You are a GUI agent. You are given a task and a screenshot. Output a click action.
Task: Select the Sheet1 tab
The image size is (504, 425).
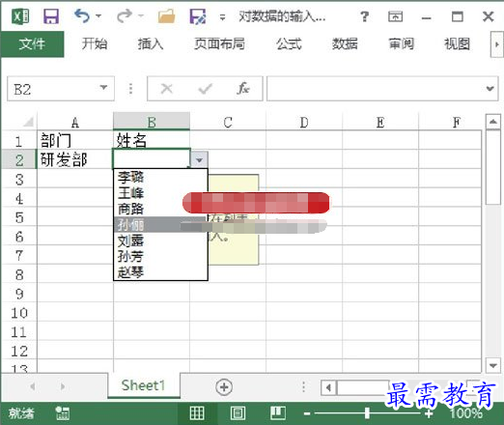click(x=144, y=385)
